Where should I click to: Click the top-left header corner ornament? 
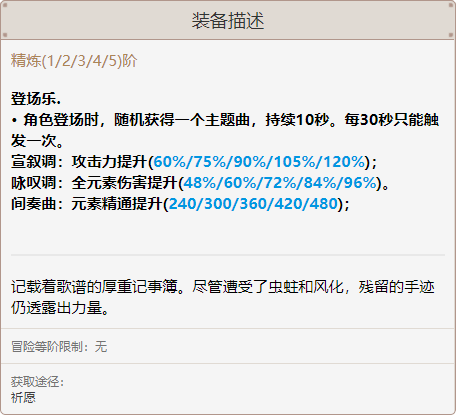click(x=5, y=5)
